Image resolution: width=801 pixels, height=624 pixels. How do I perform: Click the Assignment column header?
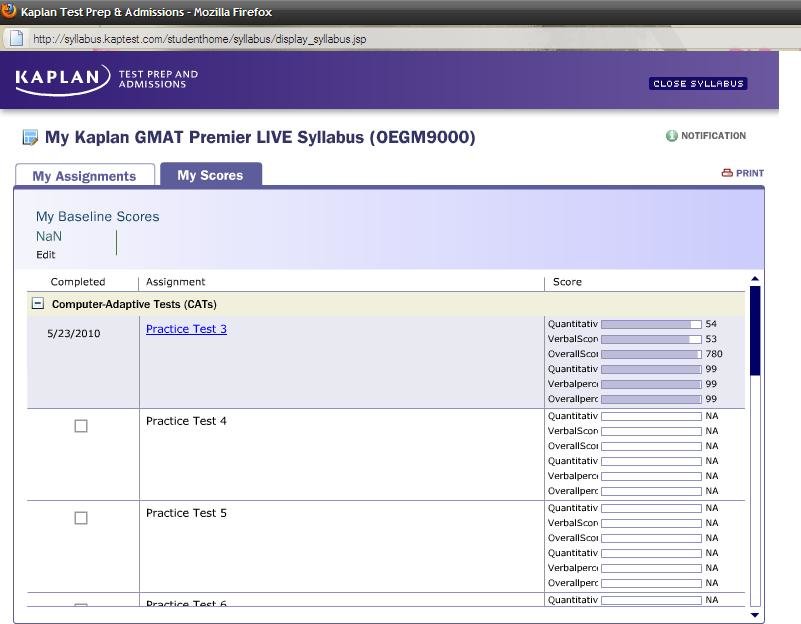point(175,282)
